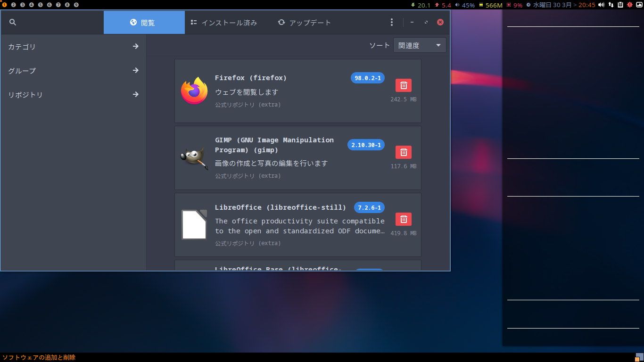Click Firefox size 242.5 MB
The image size is (644, 362).
click(404, 99)
